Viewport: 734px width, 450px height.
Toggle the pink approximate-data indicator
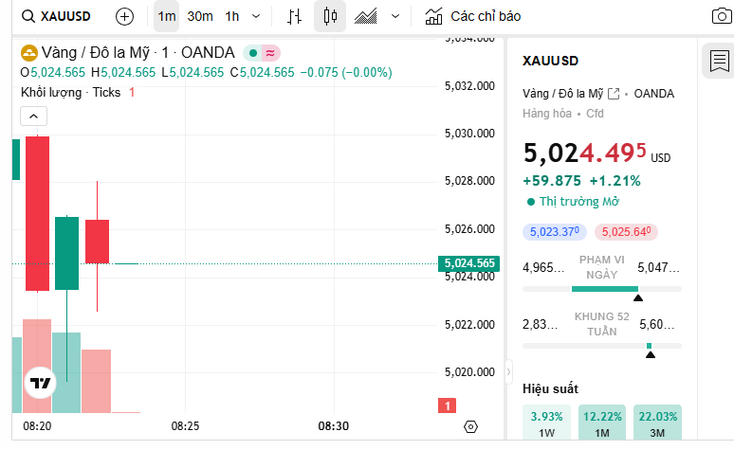coord(270,52)
